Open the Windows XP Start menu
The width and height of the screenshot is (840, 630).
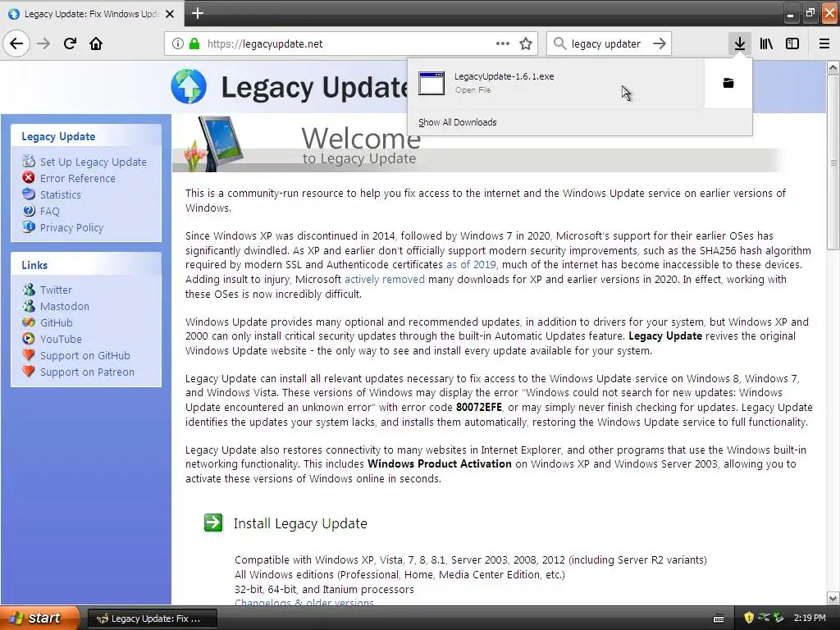(x=39, y=619)
